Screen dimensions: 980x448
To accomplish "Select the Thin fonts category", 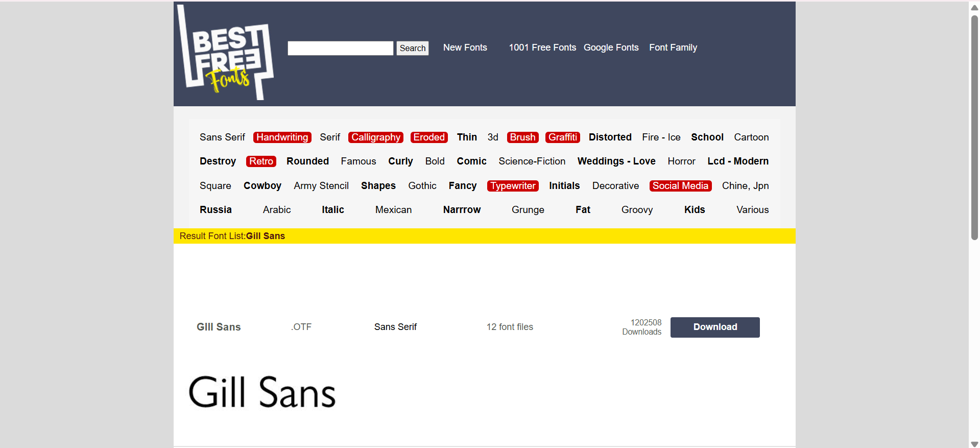I will click(467, 137).
